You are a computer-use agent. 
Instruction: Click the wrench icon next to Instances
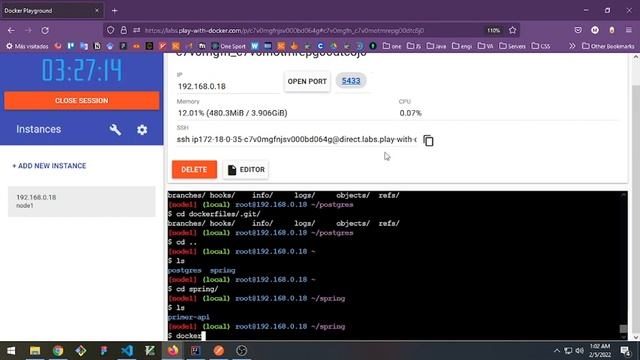coord(115,130)
